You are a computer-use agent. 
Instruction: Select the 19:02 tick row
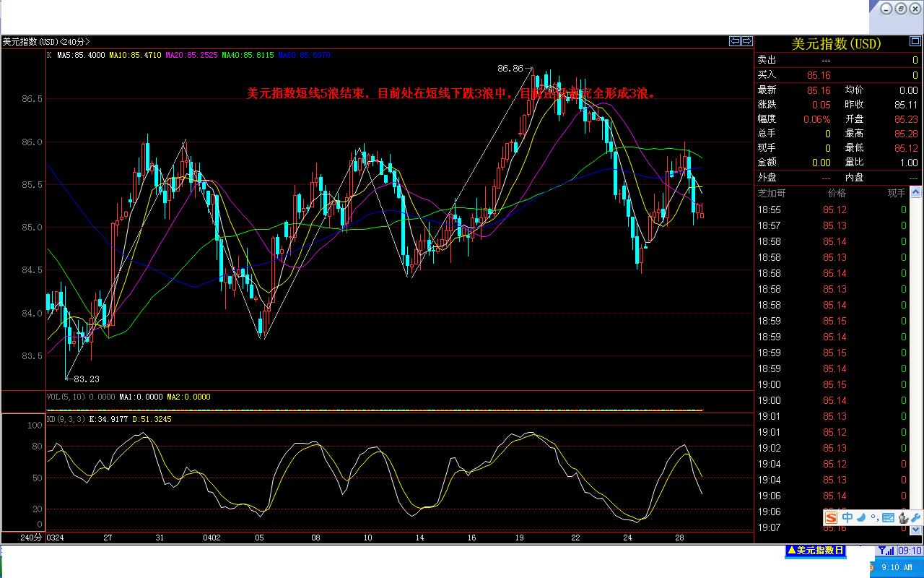click(x=832, y=448)
